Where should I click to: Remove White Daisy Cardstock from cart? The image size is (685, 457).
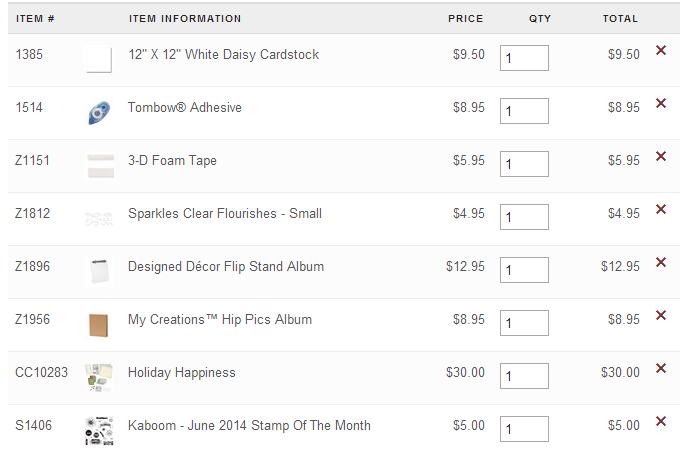[x=661, y=50]
